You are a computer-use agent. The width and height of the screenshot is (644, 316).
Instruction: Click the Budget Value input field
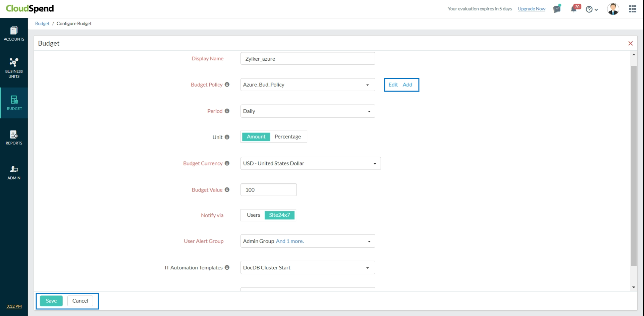268,190
